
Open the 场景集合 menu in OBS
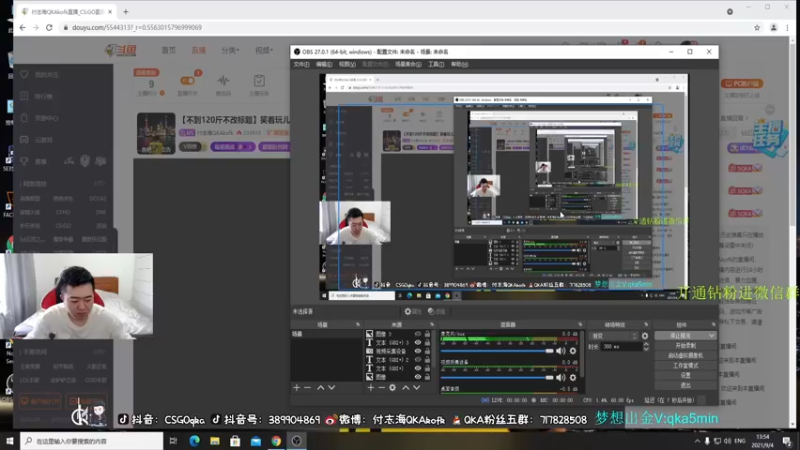tap(408, 64)
